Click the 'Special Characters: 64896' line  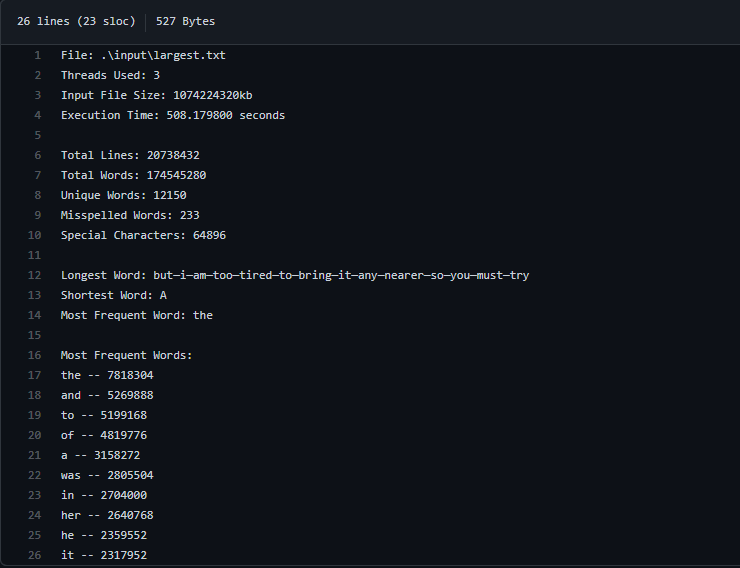pos(143,235)
